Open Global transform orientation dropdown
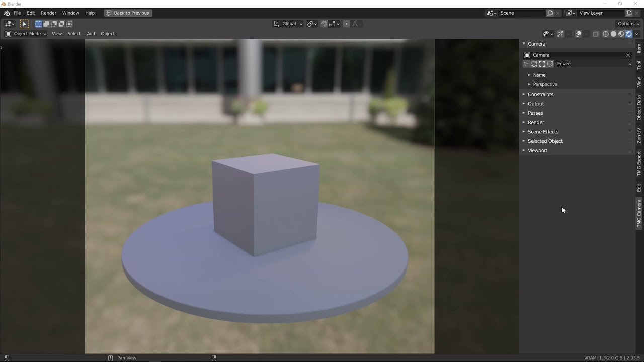Image resolution: width=644 pixels, height=362 pixels. pyautogui.click(x=288, y=24)
